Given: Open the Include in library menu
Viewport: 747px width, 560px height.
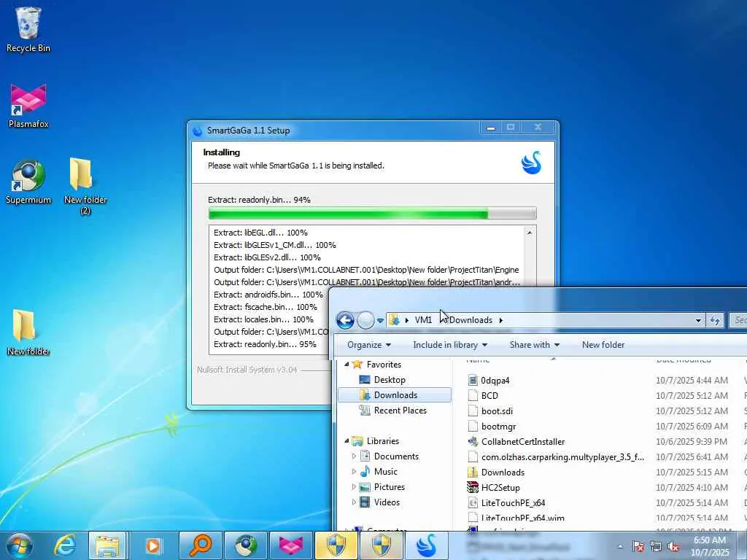Looking at the screenshot, I should coord(449,345).
